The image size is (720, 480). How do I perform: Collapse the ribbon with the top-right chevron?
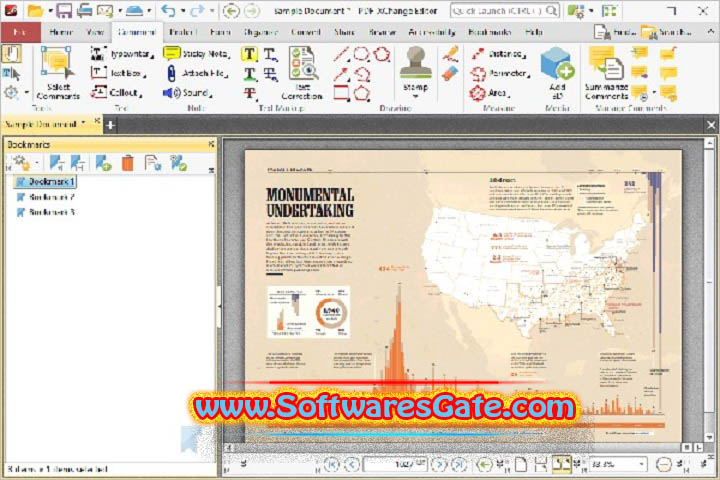711,31
